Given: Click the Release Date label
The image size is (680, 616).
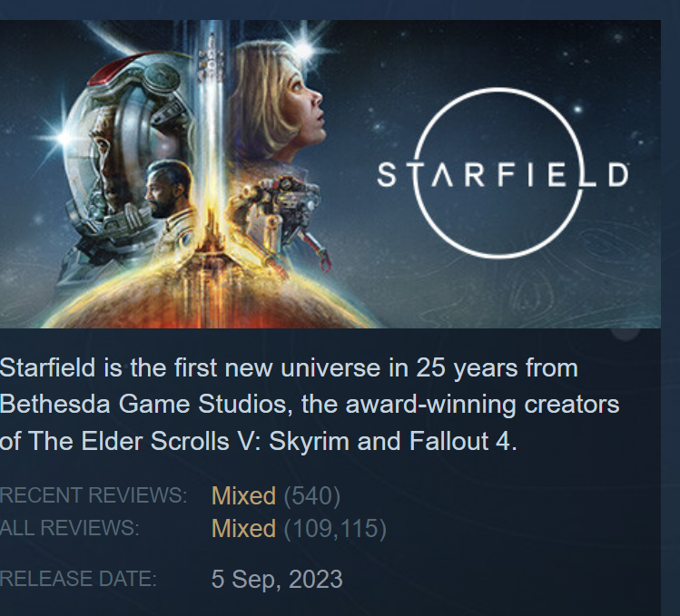Looking at the screenshot, I should pyautogui.click(x=78, y=579).
